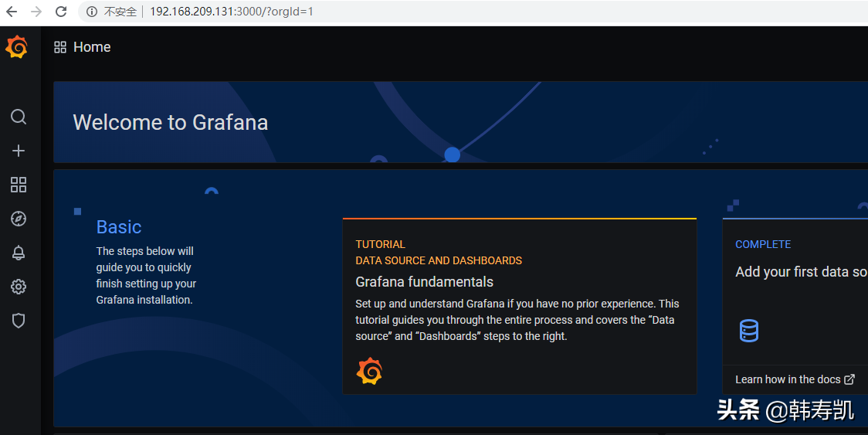Open the Search dashboards magnifier icon

(19, 117)
